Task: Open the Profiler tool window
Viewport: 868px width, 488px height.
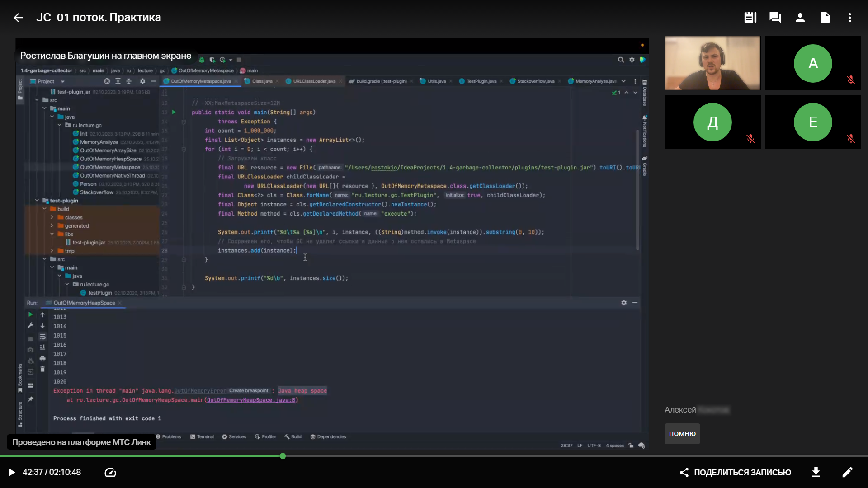Action: click(x=265, y=436)
